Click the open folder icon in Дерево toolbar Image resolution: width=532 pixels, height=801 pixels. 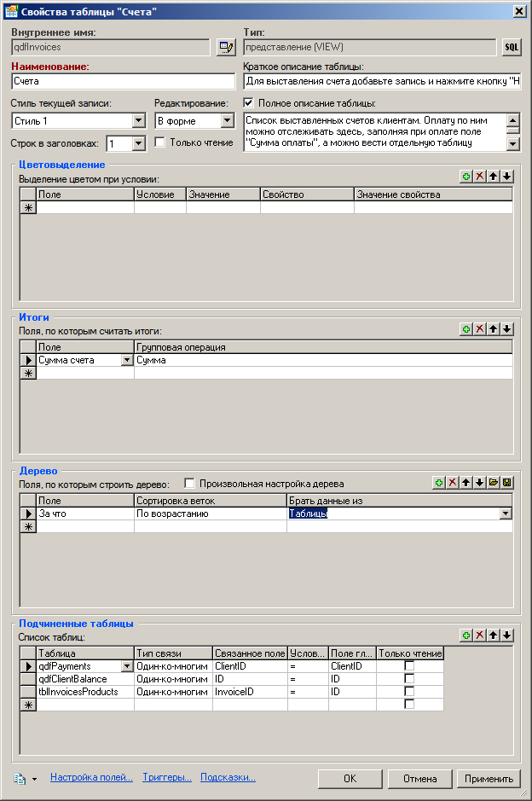click(x=494, y=483)
